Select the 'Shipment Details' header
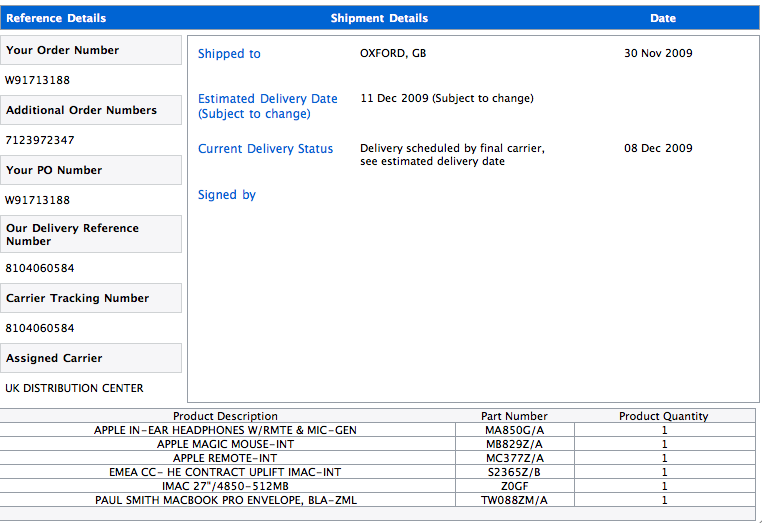 pyautogui.click(x=379, y=18)
